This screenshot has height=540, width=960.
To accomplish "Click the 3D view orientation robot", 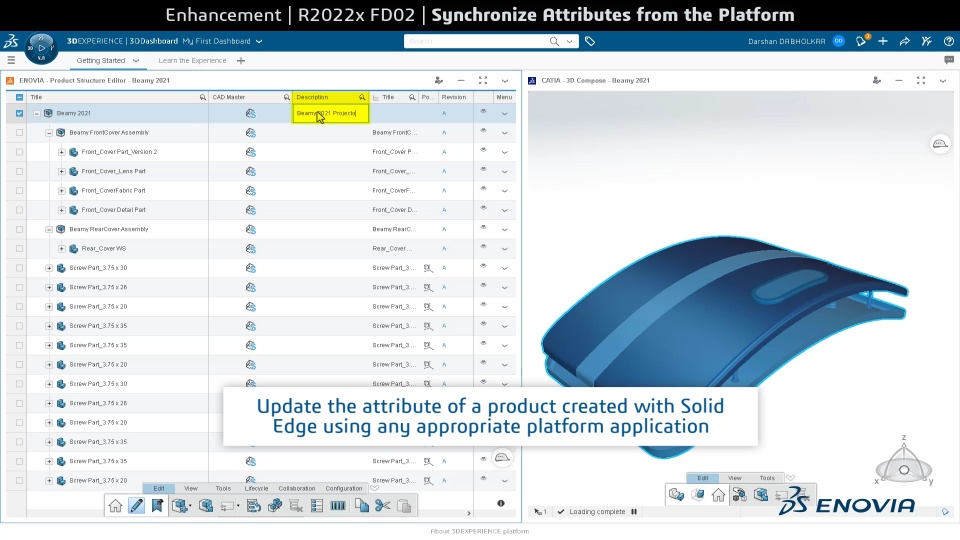I will click(904, 462).
